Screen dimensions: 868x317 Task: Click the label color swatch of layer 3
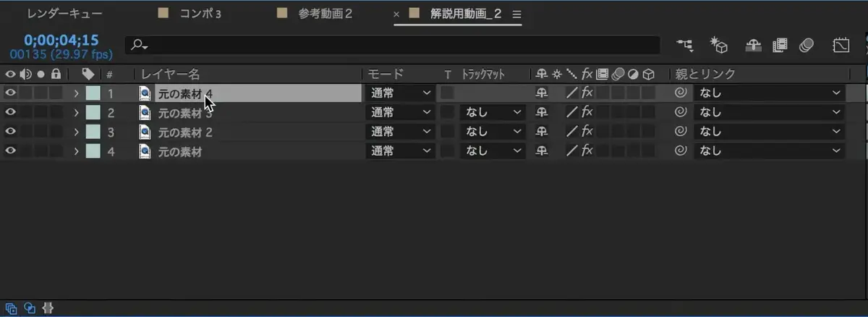click(93, 132)
